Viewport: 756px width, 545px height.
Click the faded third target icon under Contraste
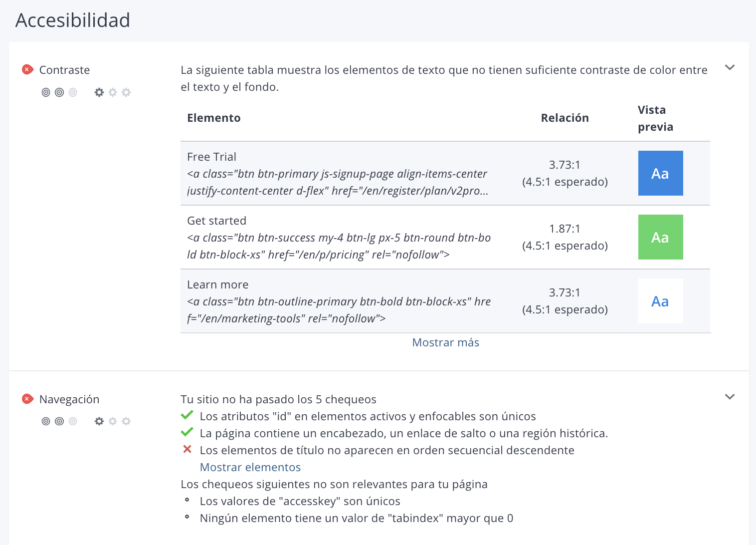click(73, 92)
